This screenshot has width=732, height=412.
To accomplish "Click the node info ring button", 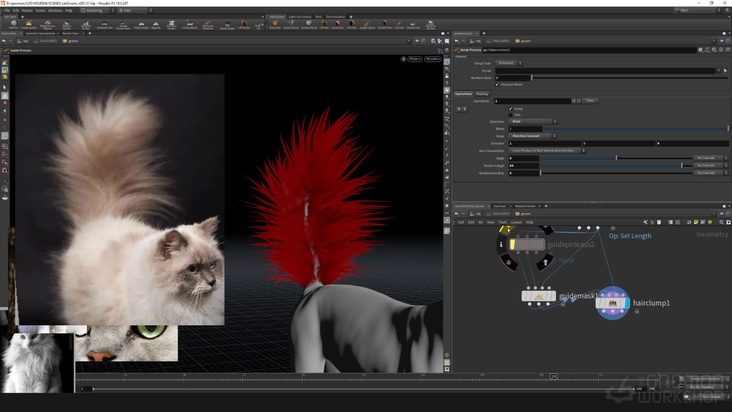I will 501,244.
